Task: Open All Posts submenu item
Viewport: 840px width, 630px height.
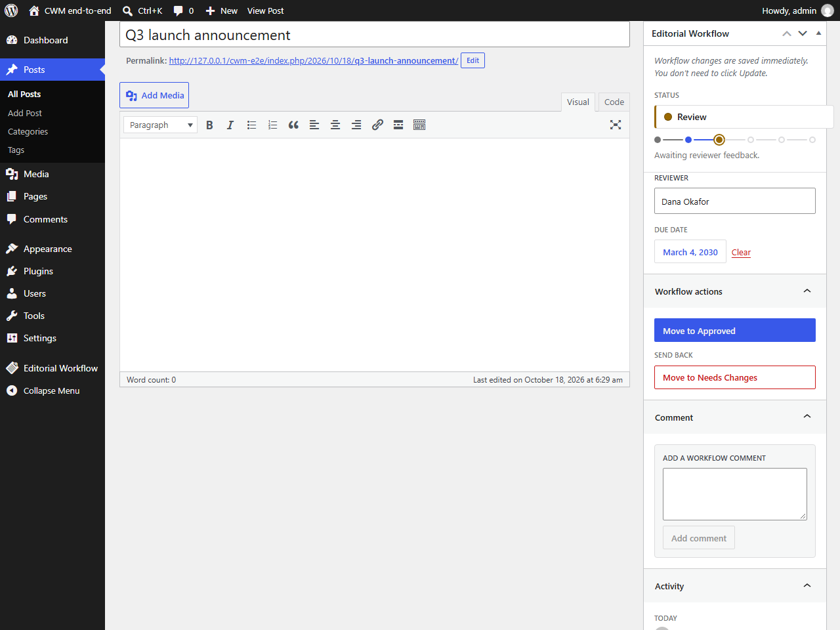Action: click(x=24, y=94)
